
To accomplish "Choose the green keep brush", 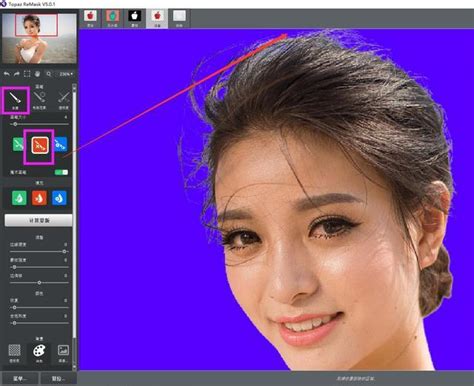I will [18, 145].
